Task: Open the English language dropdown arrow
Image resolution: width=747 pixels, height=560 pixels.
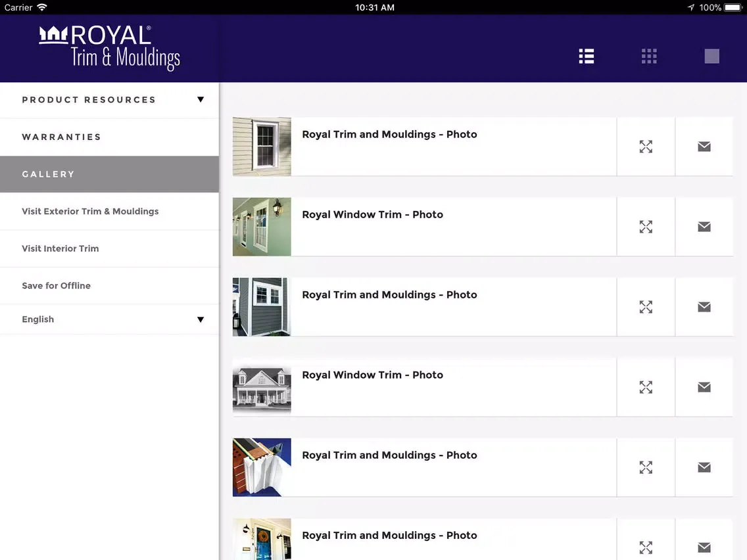Action: click(201, 319)
